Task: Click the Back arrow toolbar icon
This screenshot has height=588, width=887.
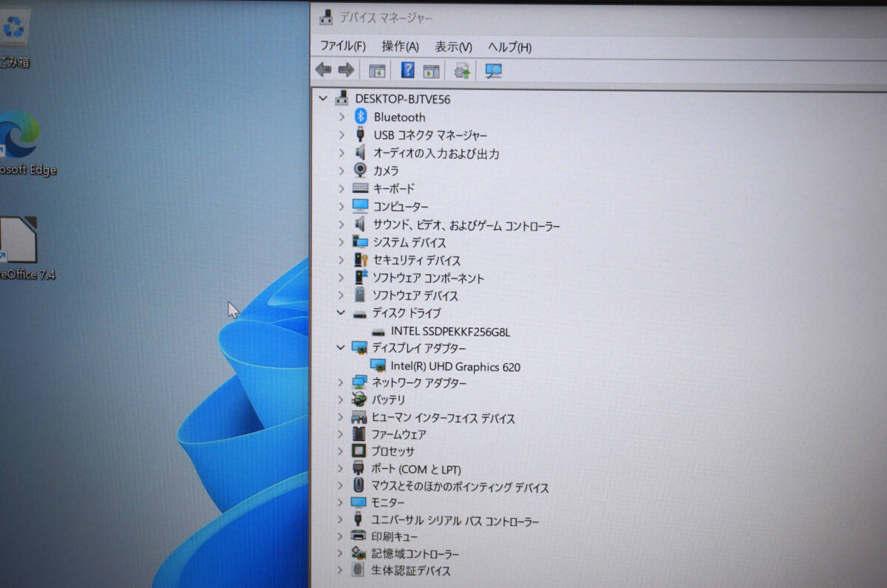Action: click(x=323, y=70)
